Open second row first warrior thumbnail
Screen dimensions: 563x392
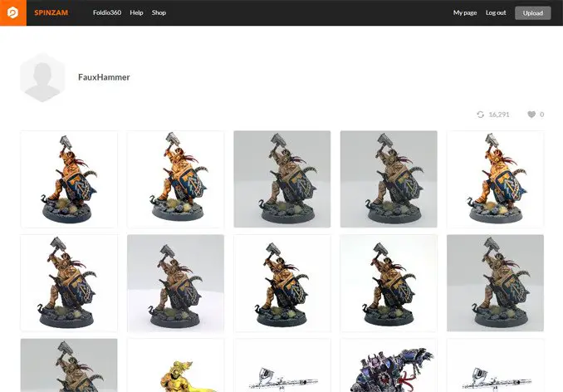click(69, 283)
